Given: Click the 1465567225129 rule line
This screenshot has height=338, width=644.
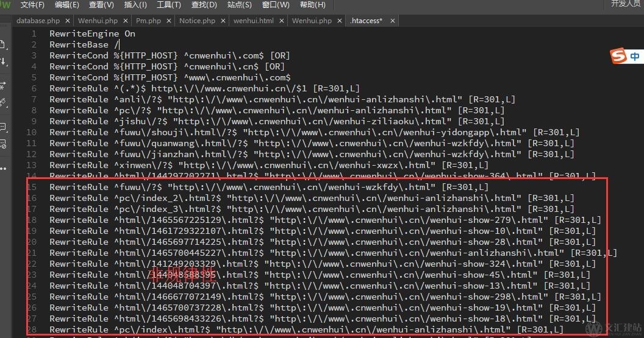Looking at the screenshot, I should pos(325,220).
